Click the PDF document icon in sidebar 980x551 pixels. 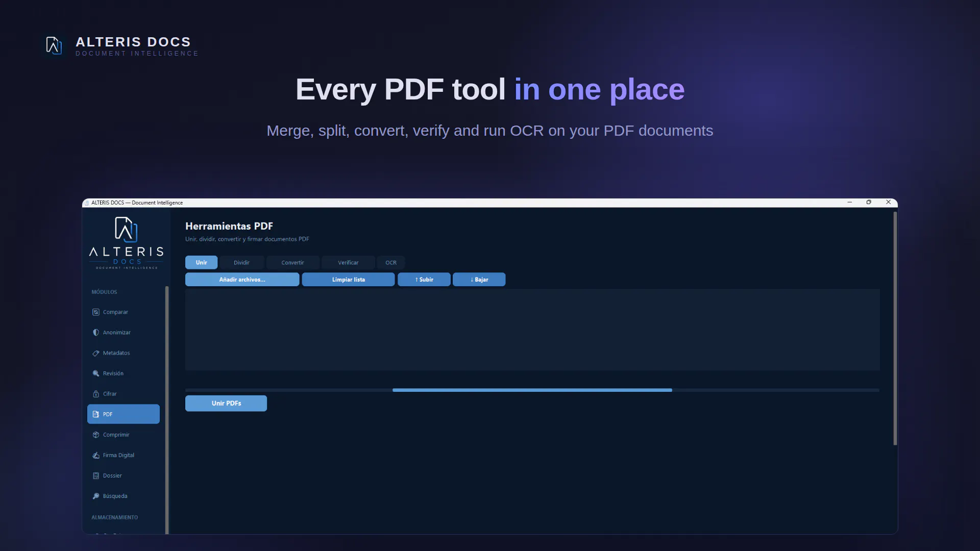pos(95,414)
